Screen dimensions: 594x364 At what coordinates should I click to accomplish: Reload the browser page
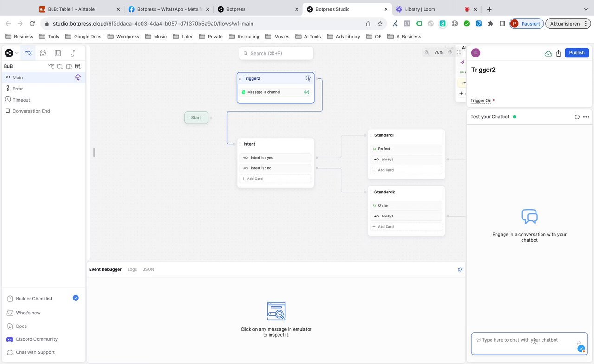(x=32, y=24)
